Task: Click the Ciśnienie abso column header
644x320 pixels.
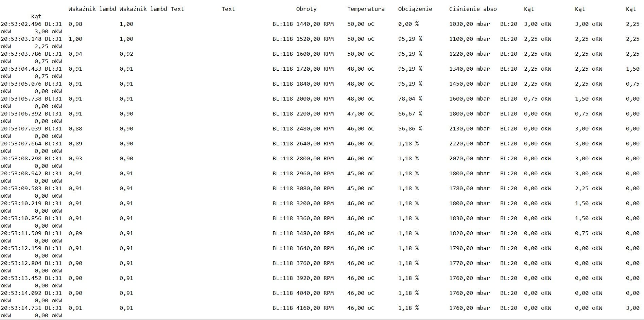Action: click(473, 9)
